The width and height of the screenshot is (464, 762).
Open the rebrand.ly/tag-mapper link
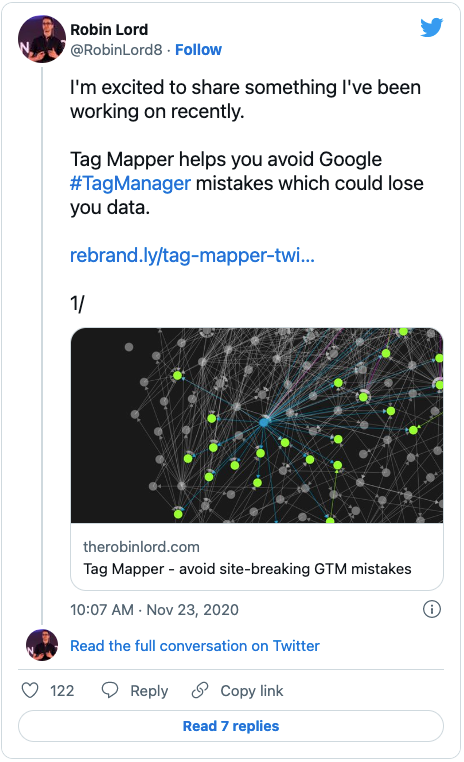coord(192,255)
